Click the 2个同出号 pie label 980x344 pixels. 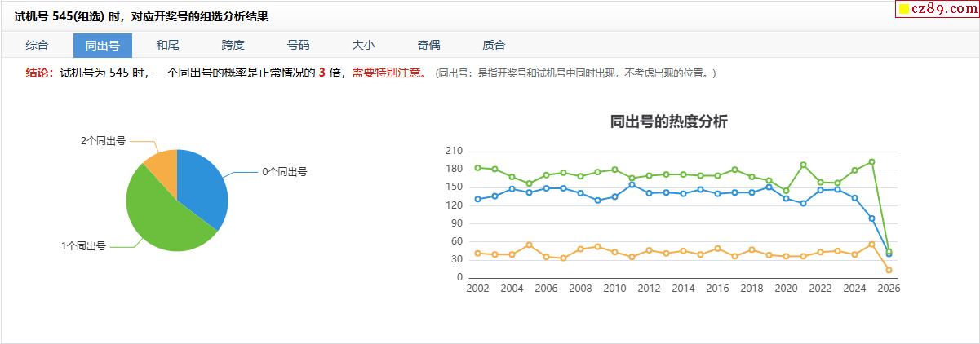103,141
